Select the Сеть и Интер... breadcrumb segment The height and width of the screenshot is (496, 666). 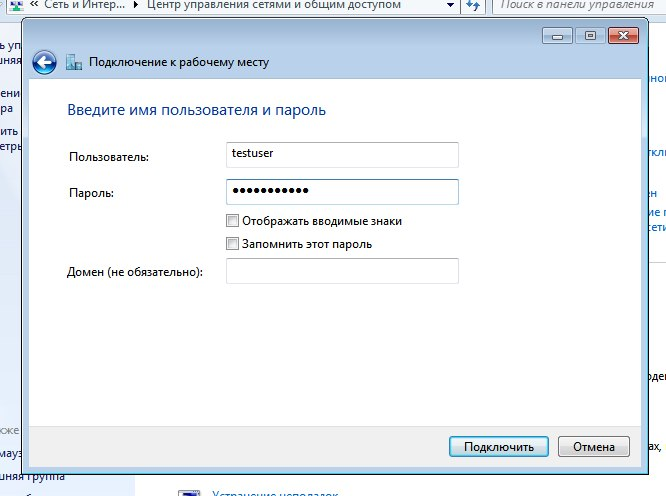point(85,5)
